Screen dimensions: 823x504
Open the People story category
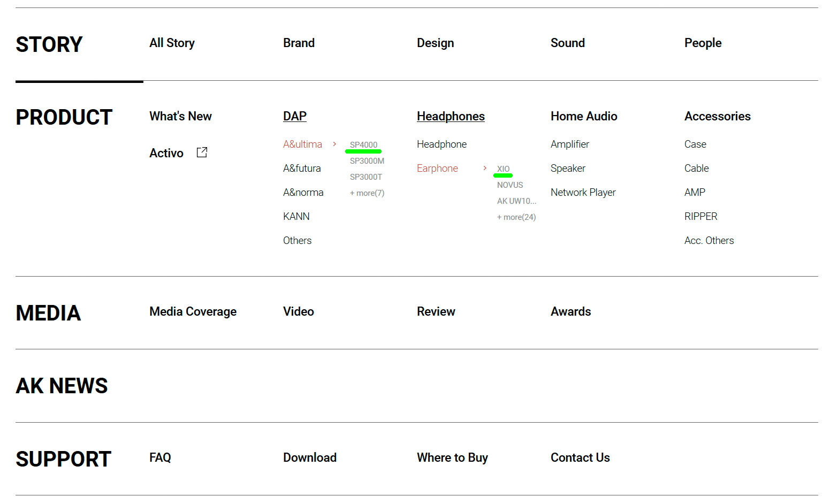(x=703, y=43)
